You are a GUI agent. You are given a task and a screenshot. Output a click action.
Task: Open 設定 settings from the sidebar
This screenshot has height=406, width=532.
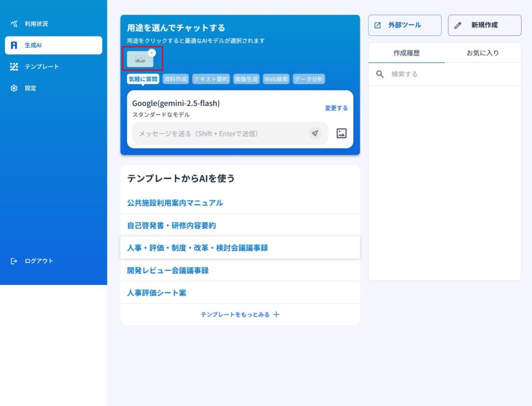point(31,88)
